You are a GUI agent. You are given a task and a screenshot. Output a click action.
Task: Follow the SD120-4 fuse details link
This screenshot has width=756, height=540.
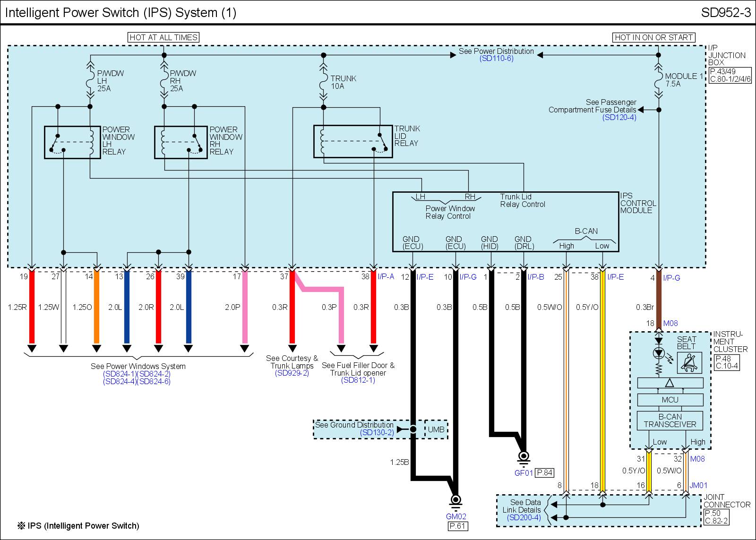(619, 117)
